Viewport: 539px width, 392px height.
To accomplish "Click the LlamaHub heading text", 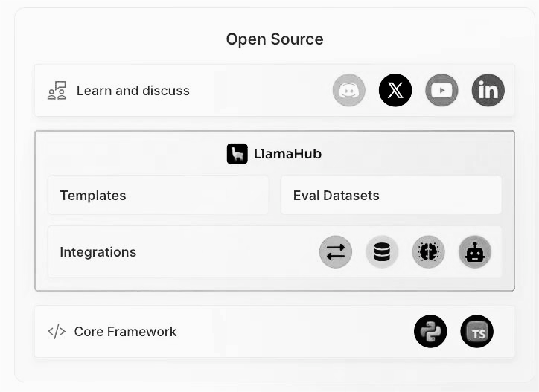I will point(287,154).
